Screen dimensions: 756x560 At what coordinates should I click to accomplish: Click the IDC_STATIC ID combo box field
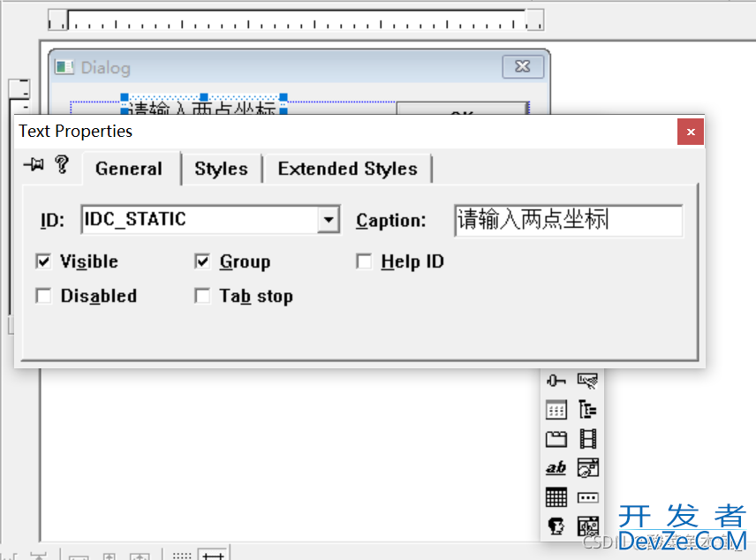click(x=211, y=220)
